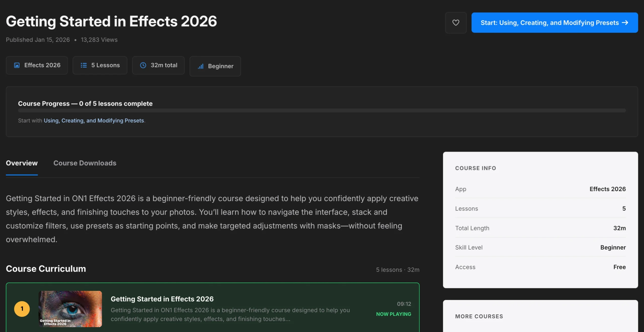Click the Course Curriculum heading
The width and height of the screenshot is (644, 332).
(46, 269)
